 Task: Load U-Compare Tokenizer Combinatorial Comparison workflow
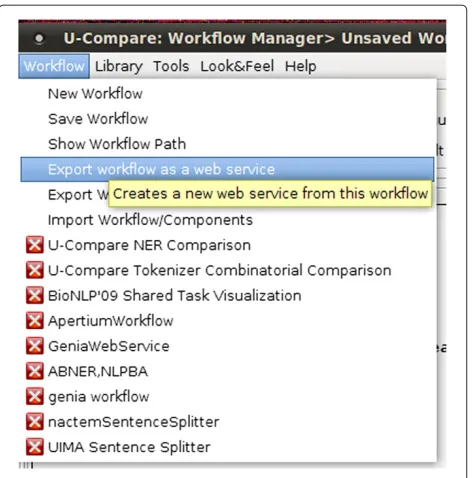pos(228,270)
